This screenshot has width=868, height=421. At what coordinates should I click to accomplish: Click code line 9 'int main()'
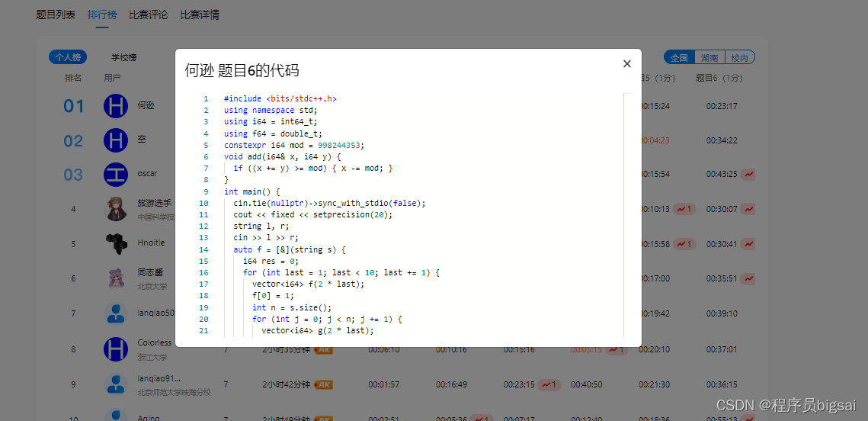point(252,191)
